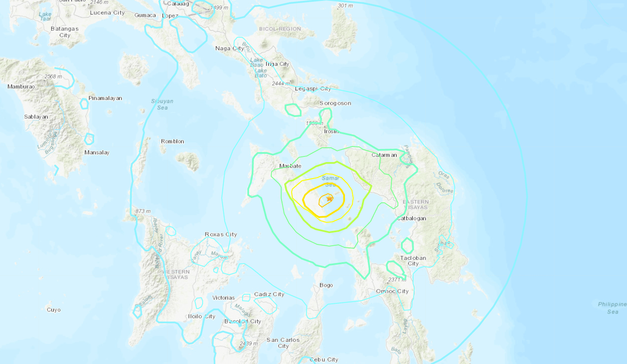
Task: Click the EASTERN VISAYAS region label
Action: coord(416,205)
